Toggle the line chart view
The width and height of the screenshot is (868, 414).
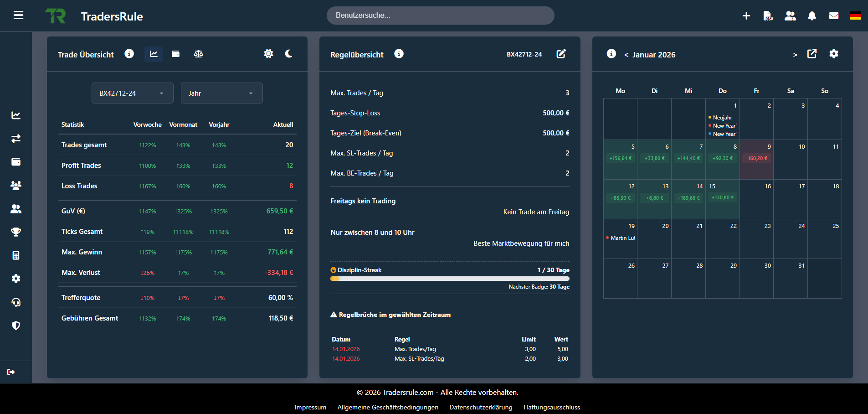[x=154, y=54]
